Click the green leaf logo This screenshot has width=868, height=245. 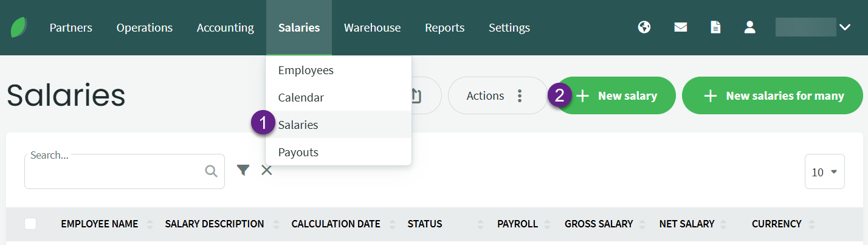pos(19,27)
